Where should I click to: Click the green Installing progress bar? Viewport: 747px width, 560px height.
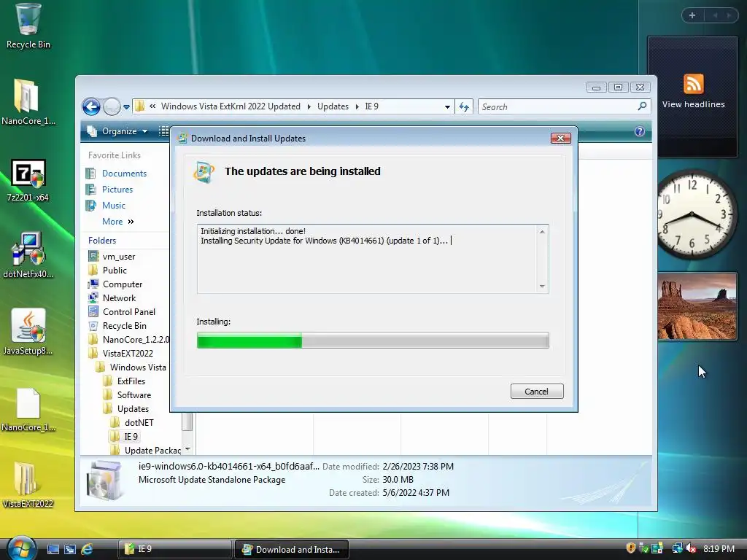pyautogui.click(x=373, y=341)
